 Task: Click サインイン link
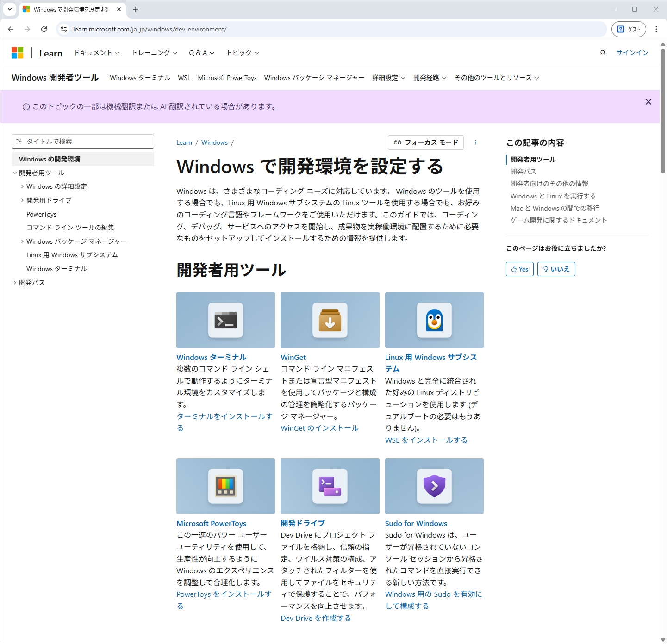tap(632, 53)
